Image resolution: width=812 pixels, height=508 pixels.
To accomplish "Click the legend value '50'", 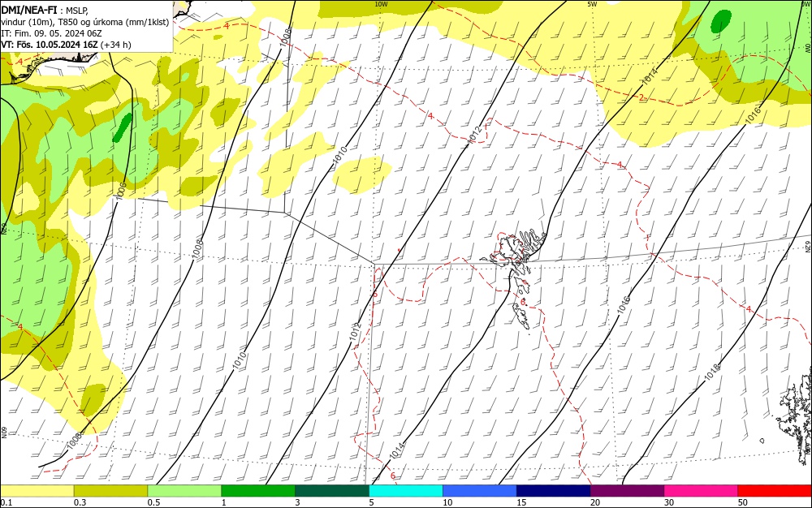I will click(743, 502).
